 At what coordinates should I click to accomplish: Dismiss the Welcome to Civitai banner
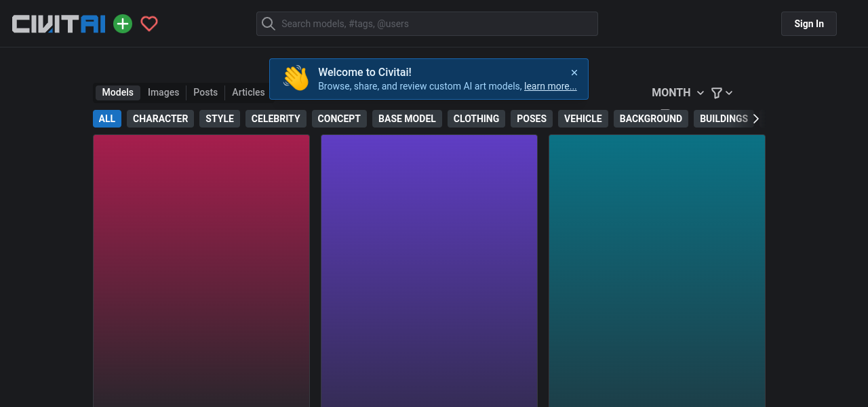coord(574,73)
